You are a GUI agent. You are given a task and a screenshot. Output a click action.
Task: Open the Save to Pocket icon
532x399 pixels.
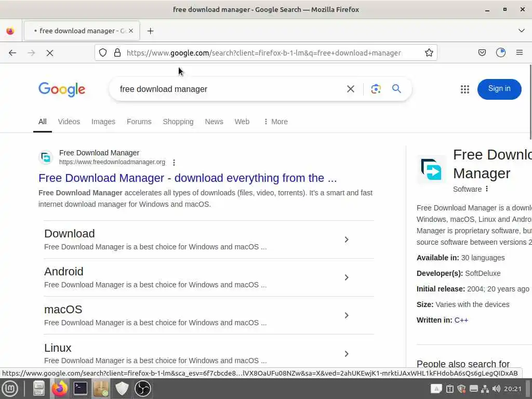click(482, 52)
